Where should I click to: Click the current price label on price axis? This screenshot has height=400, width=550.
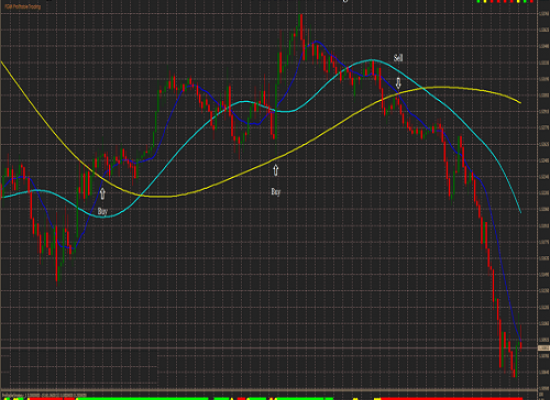point(543,348)
